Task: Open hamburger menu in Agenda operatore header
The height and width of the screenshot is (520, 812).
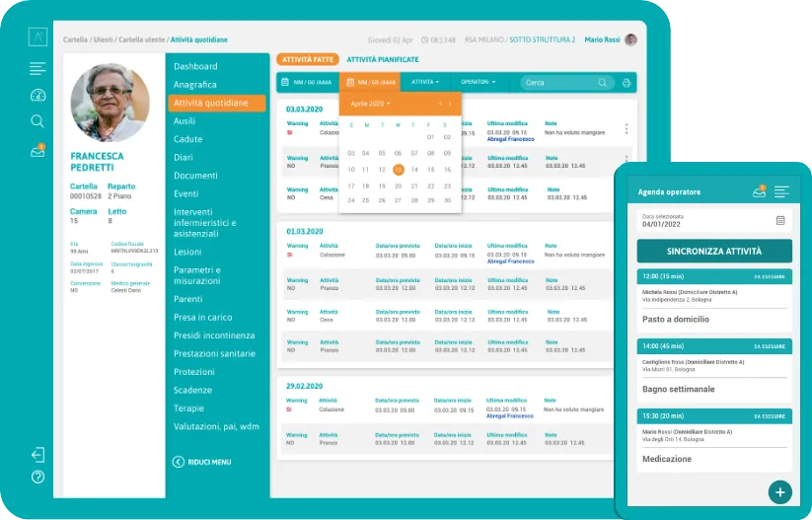Action: click(x=781, y=191)
